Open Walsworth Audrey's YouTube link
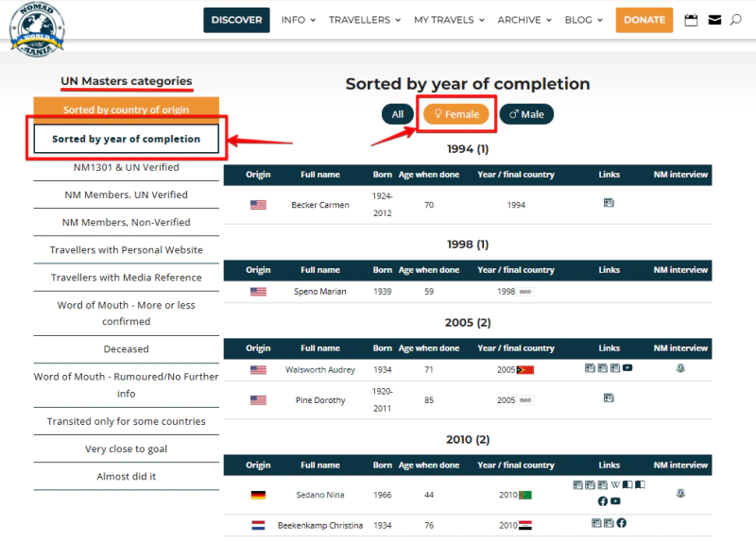Screen dimensions: 756x541 pyautogui.click(x=627, y=368)
